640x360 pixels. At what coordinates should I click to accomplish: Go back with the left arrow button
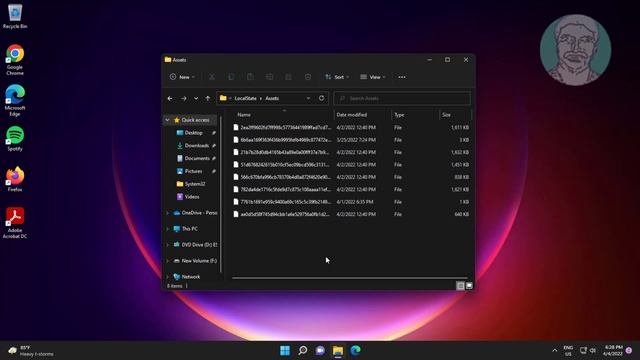[170, 98]
